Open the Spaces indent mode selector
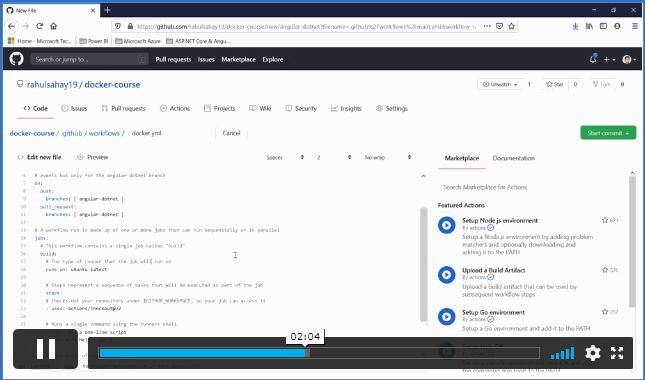 (x=285, y=158)
